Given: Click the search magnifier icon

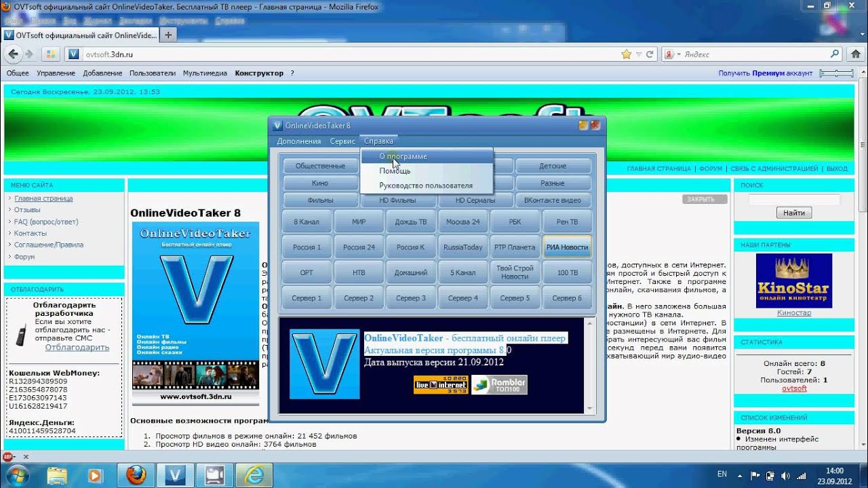Looking at the screenshot, I should [x=835, y=54].
